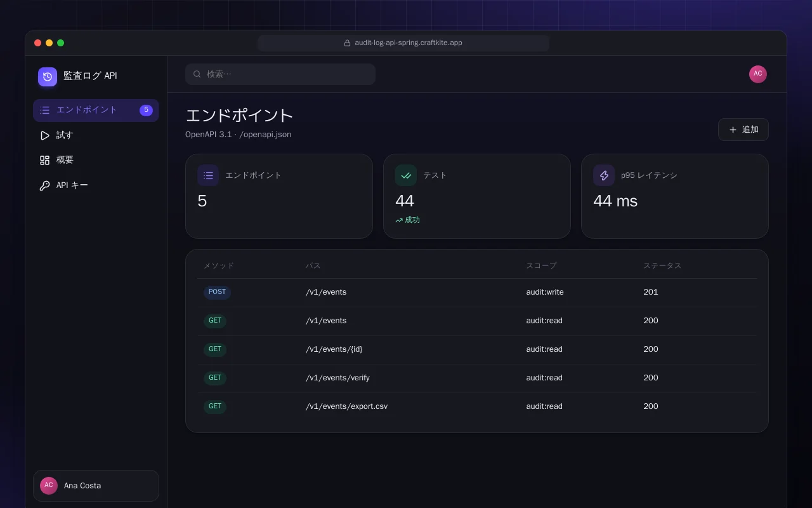The image size is (812, 508).
Task: Click the パス column header
Action: pyautogui.click(x=313, y=265)
